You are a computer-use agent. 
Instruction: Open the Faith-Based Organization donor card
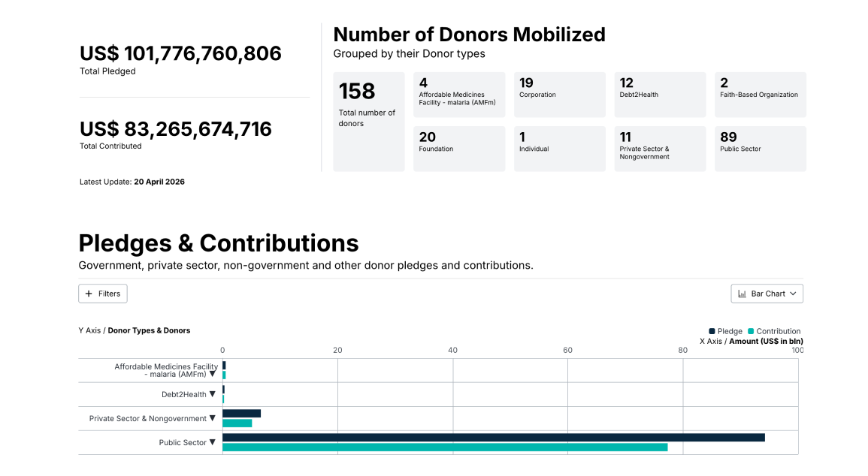click(760, 95)
